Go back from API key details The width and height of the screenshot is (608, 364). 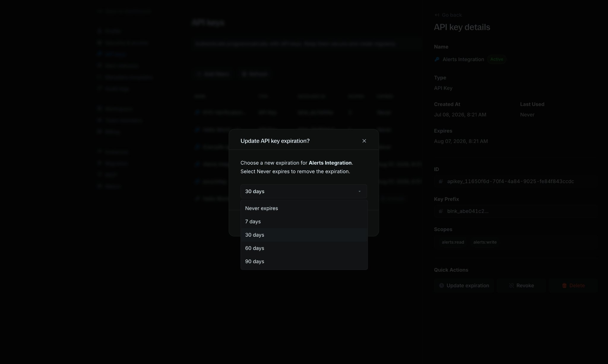pos(448,15)
